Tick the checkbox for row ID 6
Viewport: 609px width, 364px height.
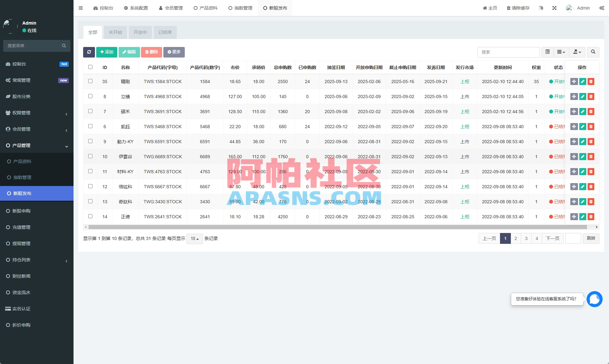[90, 126]
